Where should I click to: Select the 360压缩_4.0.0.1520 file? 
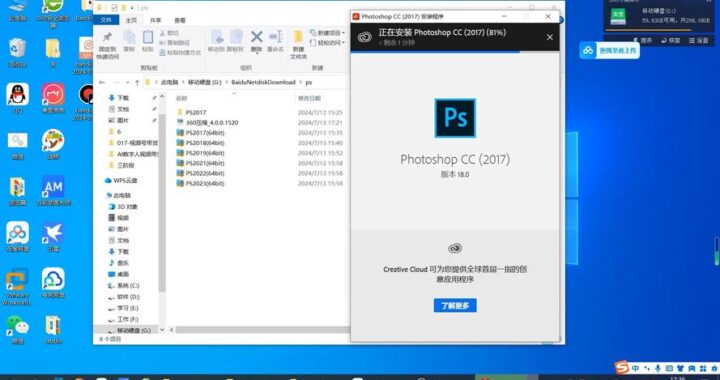coord(259,123)
